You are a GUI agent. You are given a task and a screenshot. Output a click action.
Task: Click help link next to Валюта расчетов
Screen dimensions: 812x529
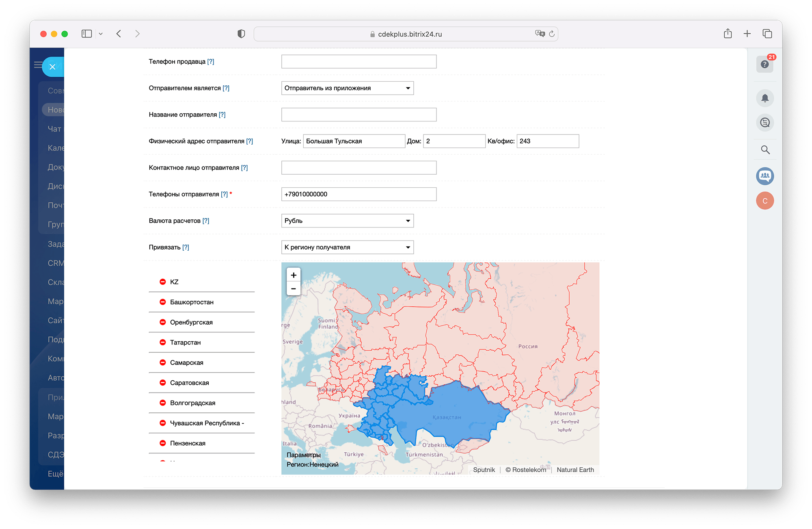point(205,221)
